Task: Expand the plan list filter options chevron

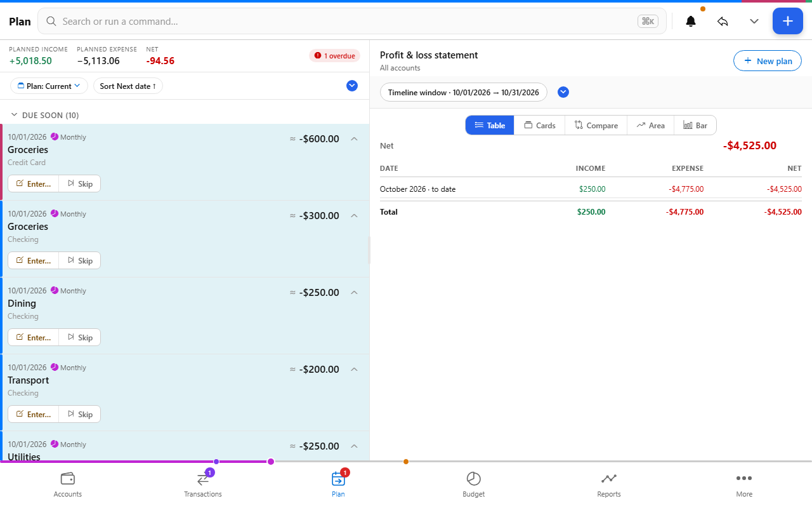Action: click(x=352, y=86)
